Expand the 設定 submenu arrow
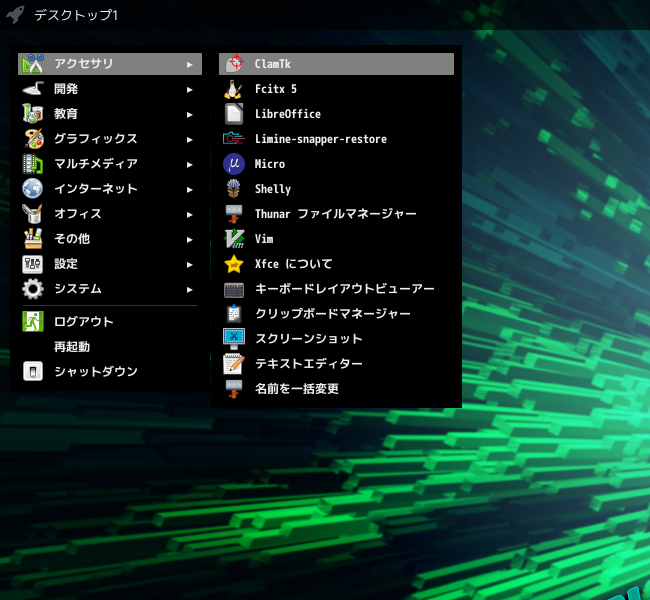650x600 pixels. click(x=190, y=265)
